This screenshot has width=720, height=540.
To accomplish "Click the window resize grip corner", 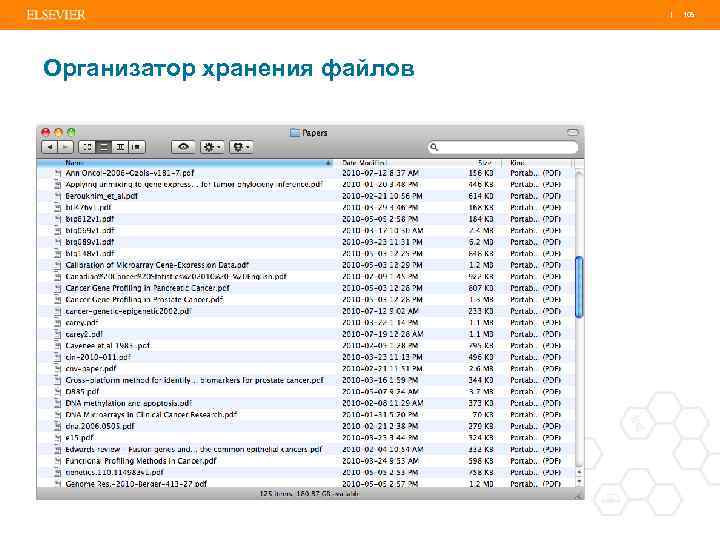I will click(579, 495).
